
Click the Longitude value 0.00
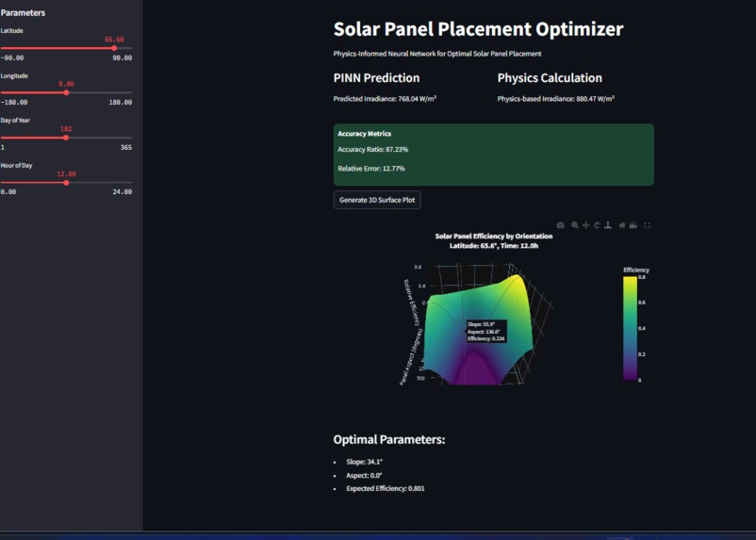[x=67, y=84]
